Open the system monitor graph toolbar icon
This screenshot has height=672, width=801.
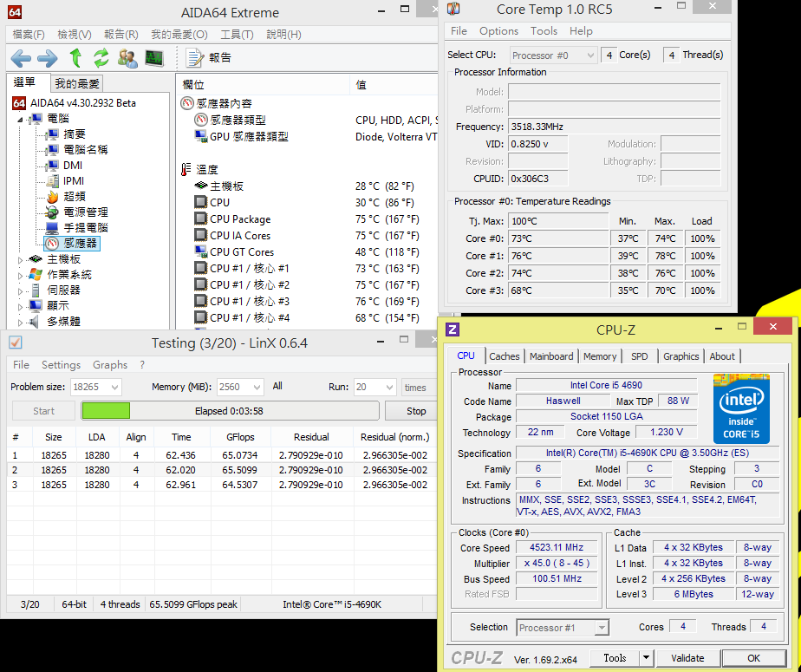[154, 58]
